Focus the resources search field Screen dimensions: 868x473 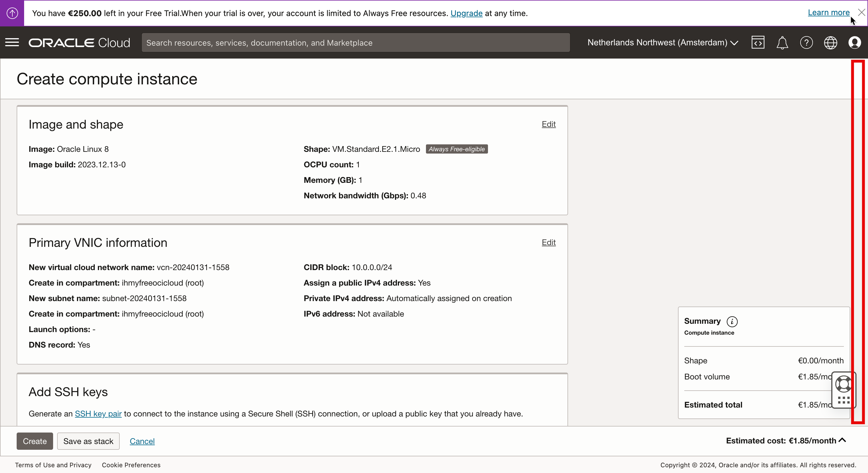pyautogui.click(x=355, y=42)
